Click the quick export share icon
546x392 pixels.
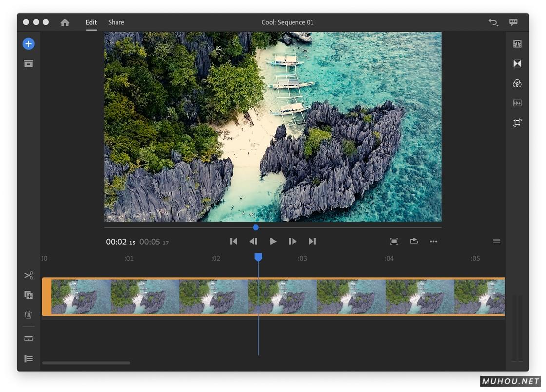[x=414, y=241]
